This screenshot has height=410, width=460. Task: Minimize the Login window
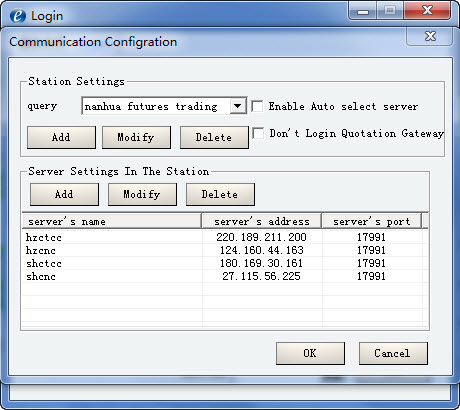[363, 11]
